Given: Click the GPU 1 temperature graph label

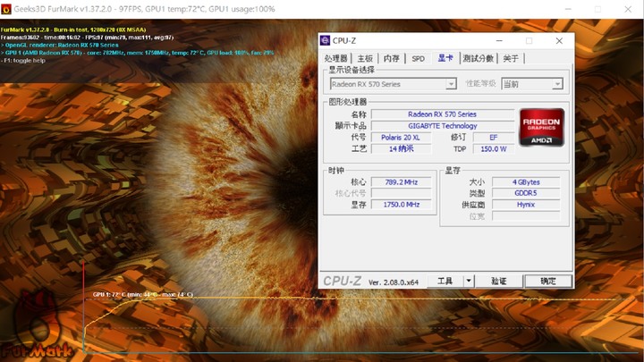Looking at the screenshot, I should coord(143,294).
